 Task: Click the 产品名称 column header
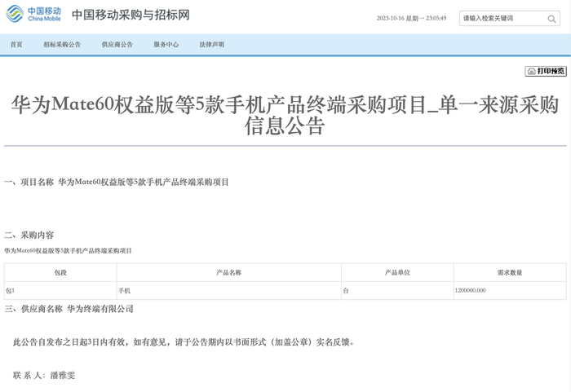(x=229, y=273)
